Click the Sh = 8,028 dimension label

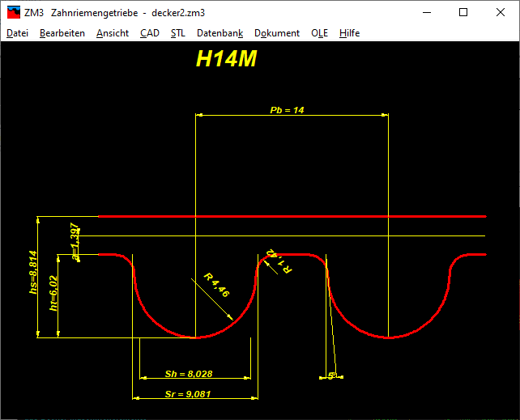[x=188, y=373]
